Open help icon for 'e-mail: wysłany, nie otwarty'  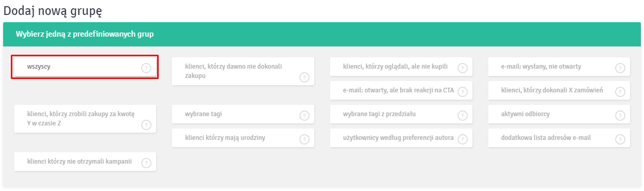click(x=620, y=68)
